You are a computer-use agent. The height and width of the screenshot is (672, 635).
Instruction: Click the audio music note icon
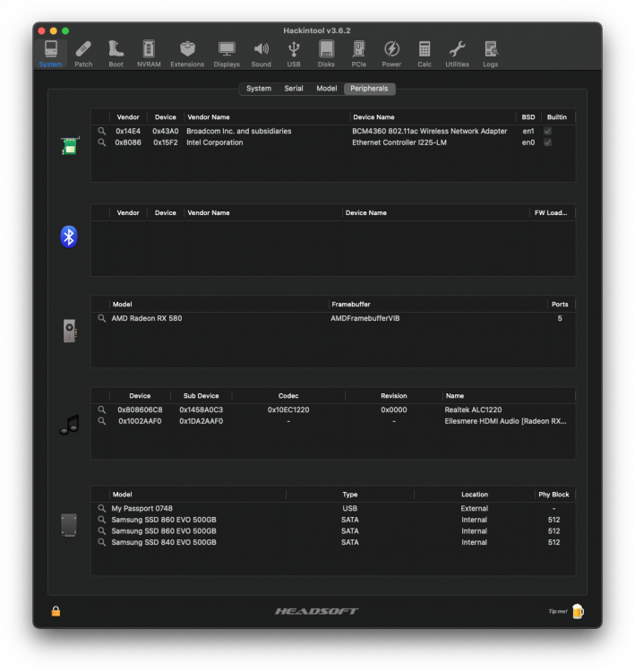tap(70, 425)
